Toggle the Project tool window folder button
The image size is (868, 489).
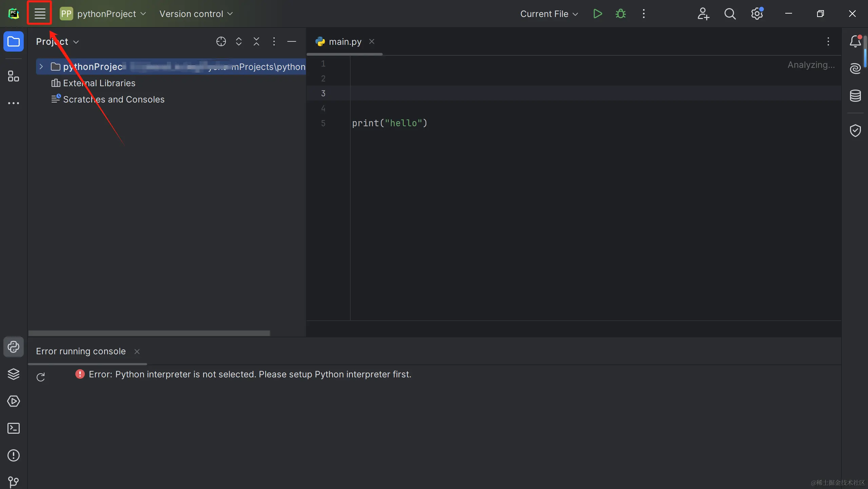tap(14, 41)
